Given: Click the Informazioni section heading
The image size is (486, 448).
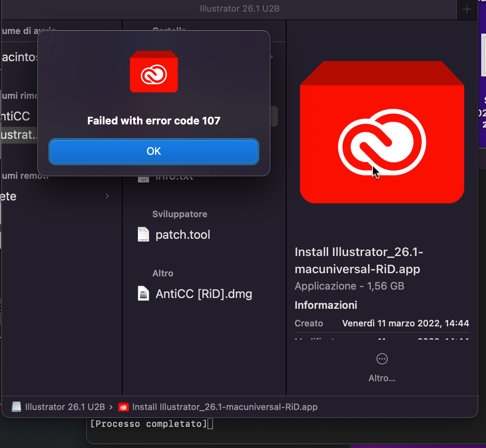Looking at the screenshot, I should [x=326, y=305].
